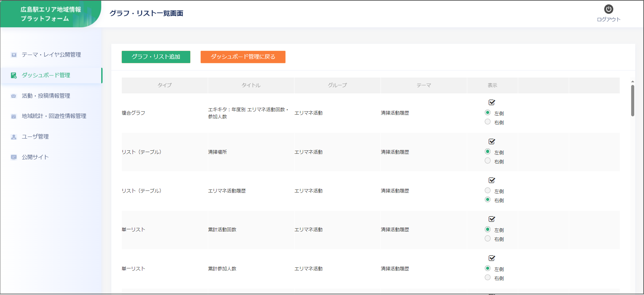Click 単一リスト in 累計活動回数 row
The height and width of the screenshot is (295, 644).
pos(134,230)
